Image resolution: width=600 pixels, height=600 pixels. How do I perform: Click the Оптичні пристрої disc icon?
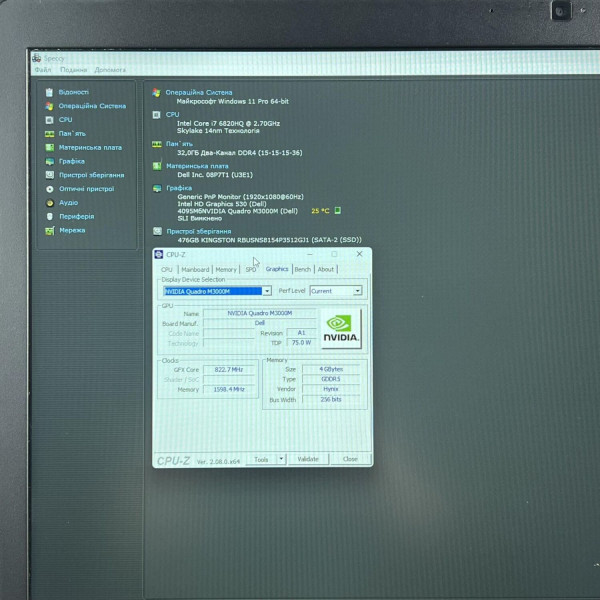pos(50,189)
